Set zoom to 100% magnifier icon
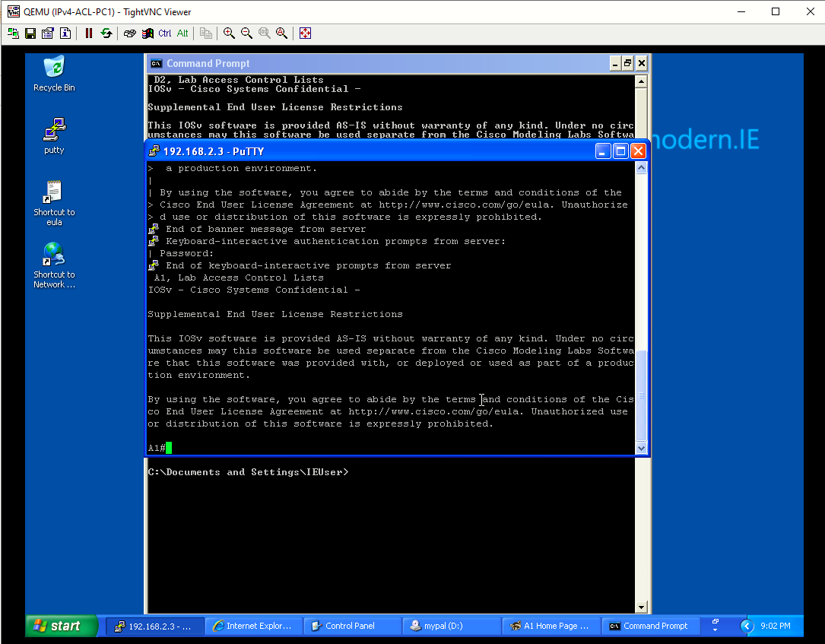 click(x=264, y=33)
